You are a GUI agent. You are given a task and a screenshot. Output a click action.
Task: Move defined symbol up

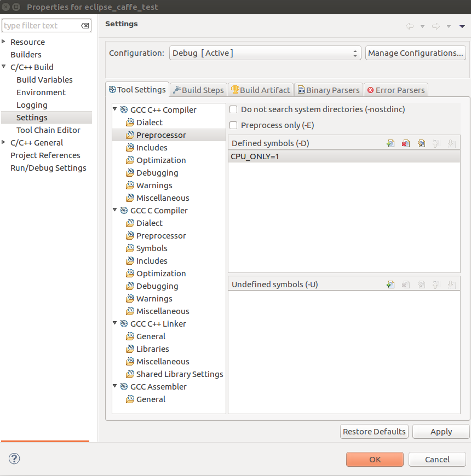[436, 143]
